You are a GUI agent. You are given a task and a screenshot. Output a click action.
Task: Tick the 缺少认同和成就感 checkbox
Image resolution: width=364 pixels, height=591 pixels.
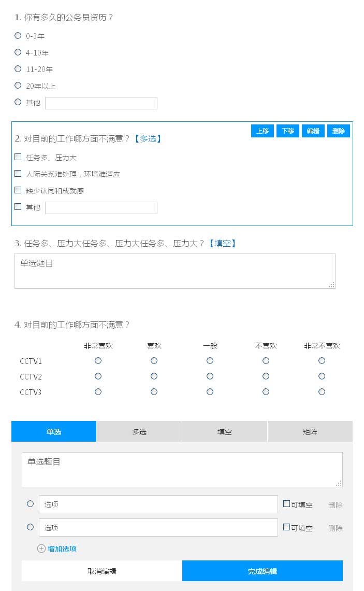coord(18,190)
